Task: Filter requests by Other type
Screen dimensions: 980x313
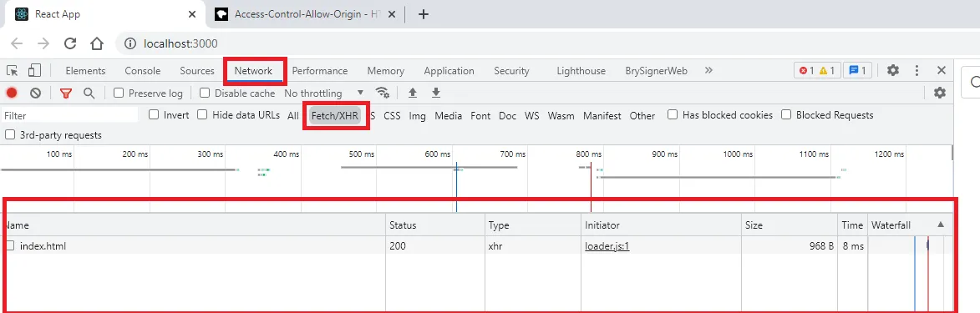Action: pos(642,115)
